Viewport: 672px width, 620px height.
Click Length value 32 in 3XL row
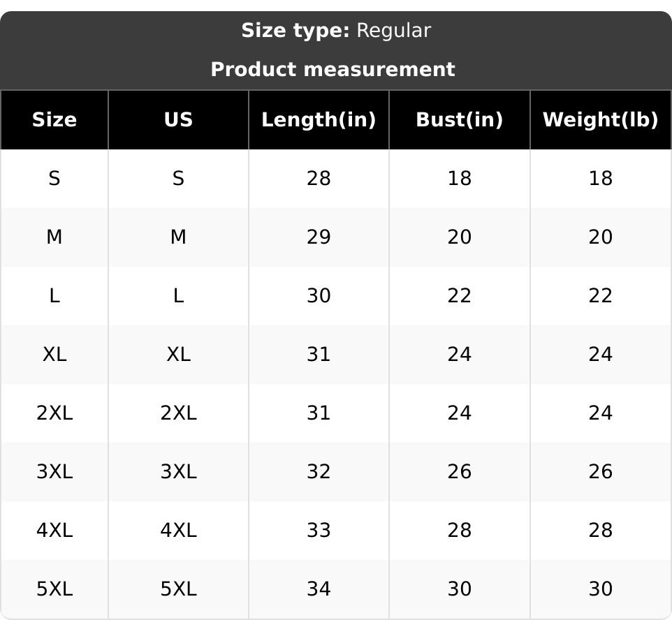pos(319,472)
